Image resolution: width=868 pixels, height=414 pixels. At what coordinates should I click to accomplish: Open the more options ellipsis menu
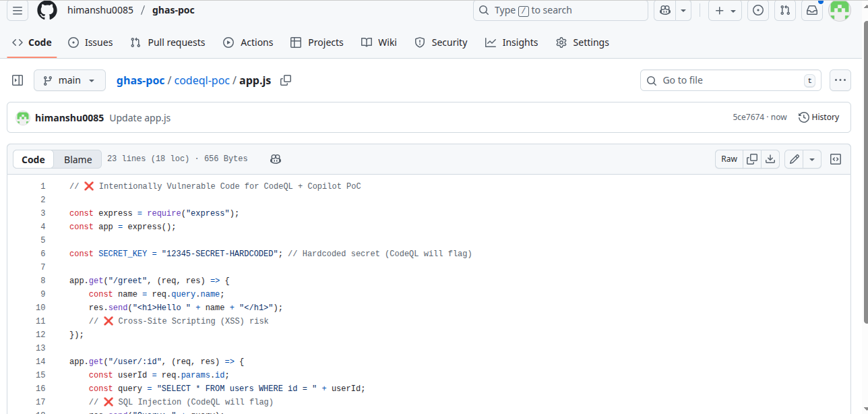(840, 80)
